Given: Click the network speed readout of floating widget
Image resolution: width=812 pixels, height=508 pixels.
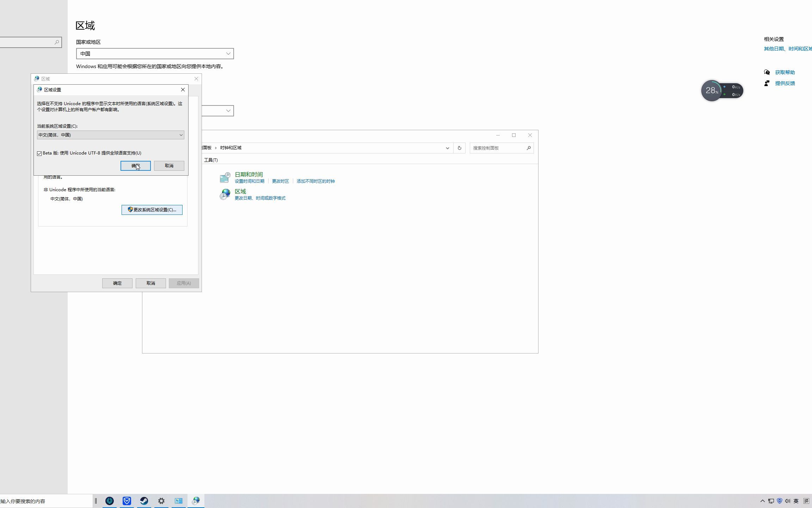Looking at the screenshot, I should tap(733, 91).
